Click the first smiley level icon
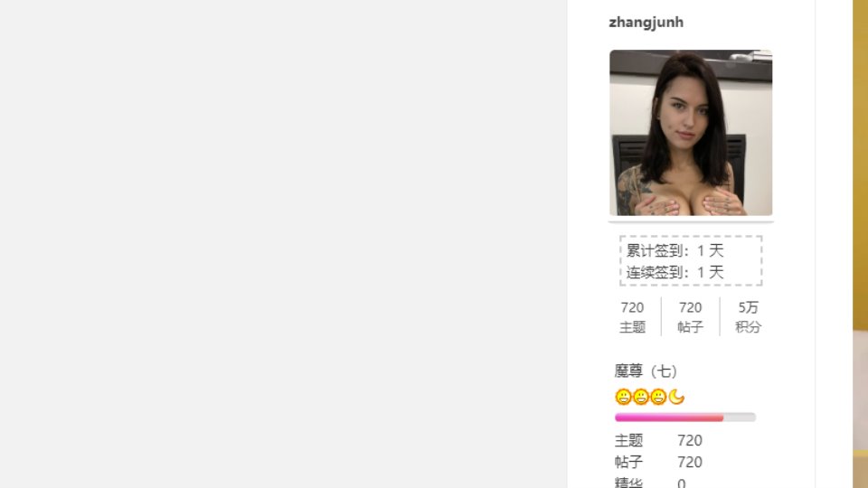Screen dimensions: 868x488 (x=623, y=397)
